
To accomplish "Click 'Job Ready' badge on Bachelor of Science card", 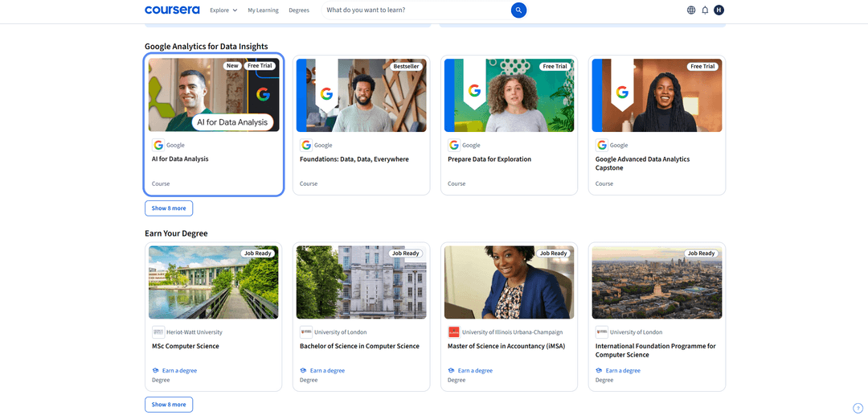I will tap(406, 253).
